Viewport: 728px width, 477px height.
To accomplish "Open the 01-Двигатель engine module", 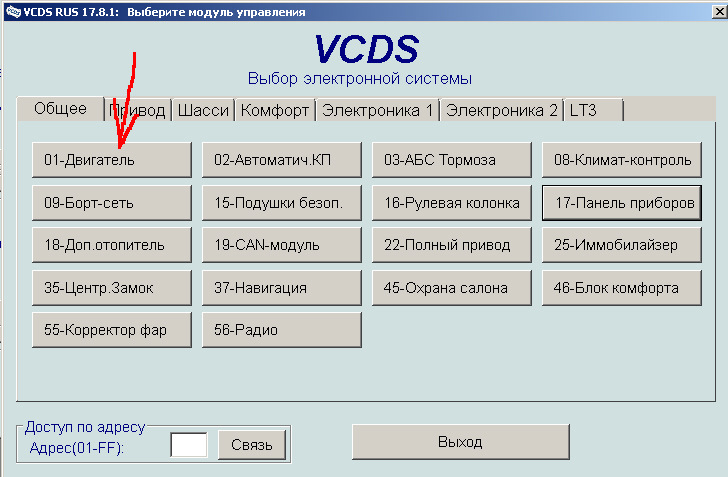I will tap(112, 160).
